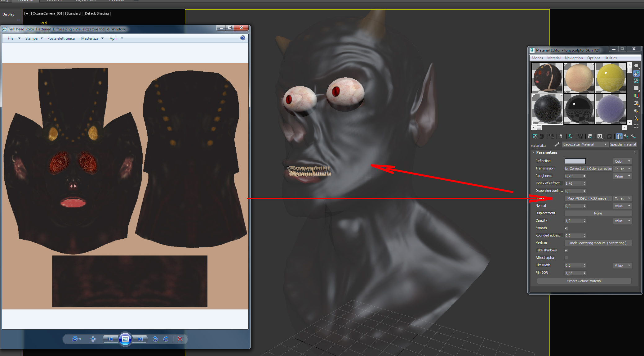This screenshot has height=356, width=644.
Task: Click the eyedropper pick-material icon
Action: (x=557, y=145)
